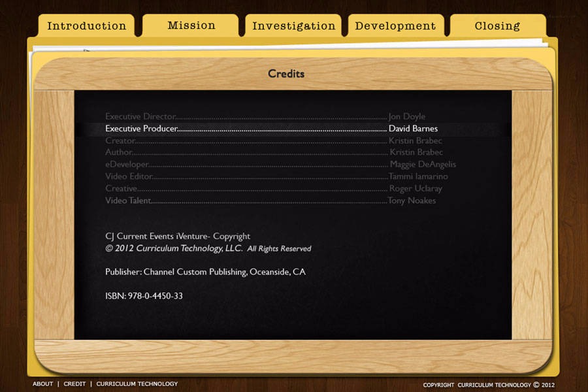Click the copyright notice in the footer

point(489,385)
